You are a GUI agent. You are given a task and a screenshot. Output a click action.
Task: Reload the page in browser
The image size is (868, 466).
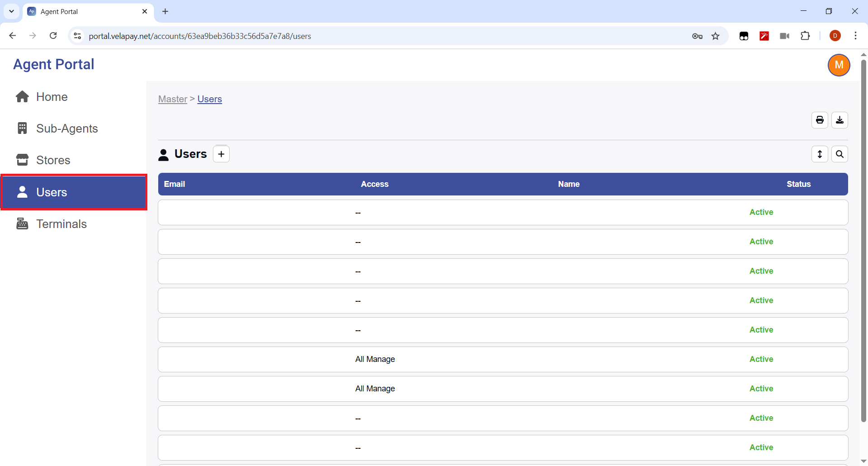pyautogui.click(x=53, y=36)
